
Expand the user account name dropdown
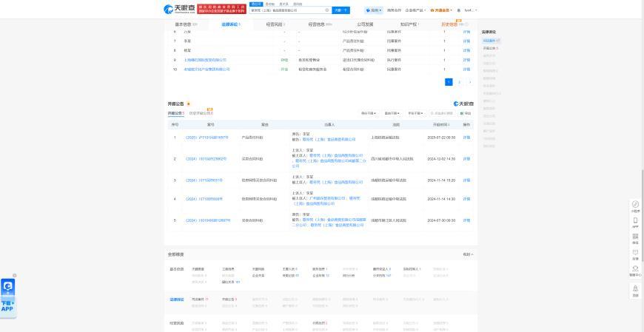coord(471,10)
